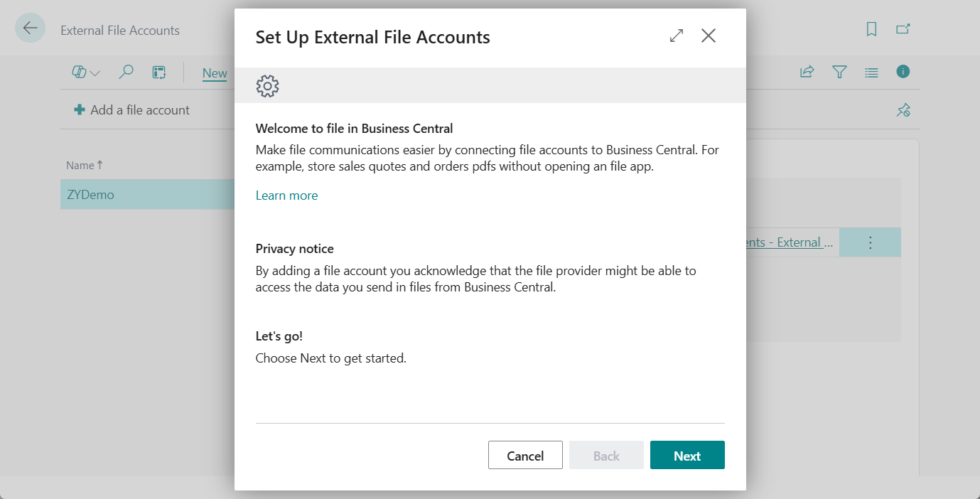Viewport: 980px width, 499px height.
Task: Select the search icon
Action: [126, 72]
